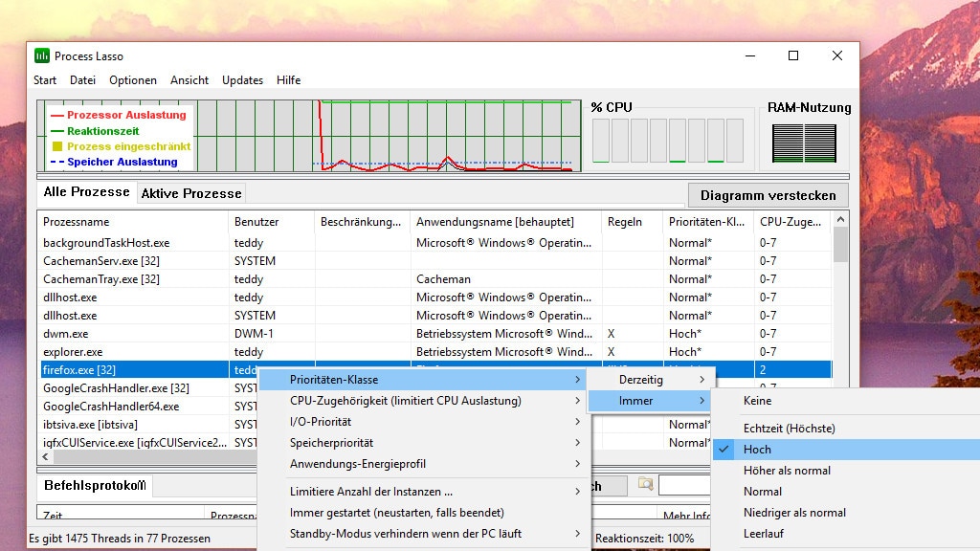Select dwm.exe process row
Viewport: 980px width, 551px height.
coord(435,333)
